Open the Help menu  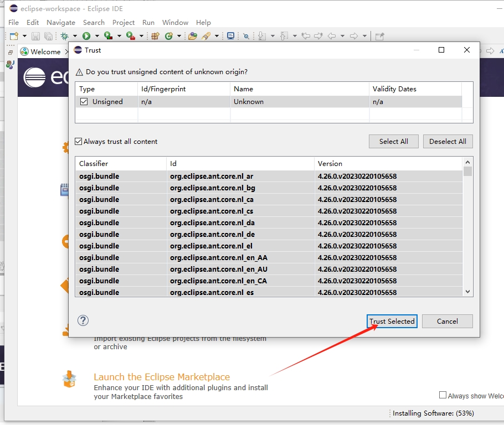click(x=203, y=23)
